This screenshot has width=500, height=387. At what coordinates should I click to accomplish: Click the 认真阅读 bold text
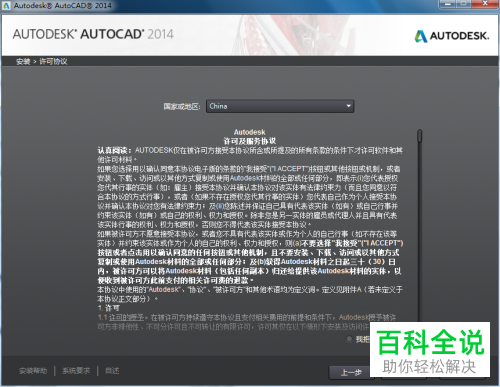click(x=114, y=150)
